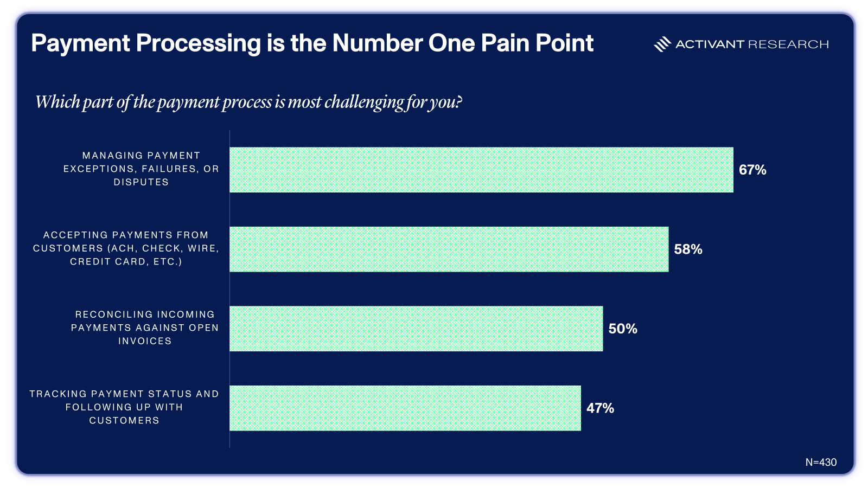
Task: Click the word RESEARCH in the logo
Action: (788, 44)
